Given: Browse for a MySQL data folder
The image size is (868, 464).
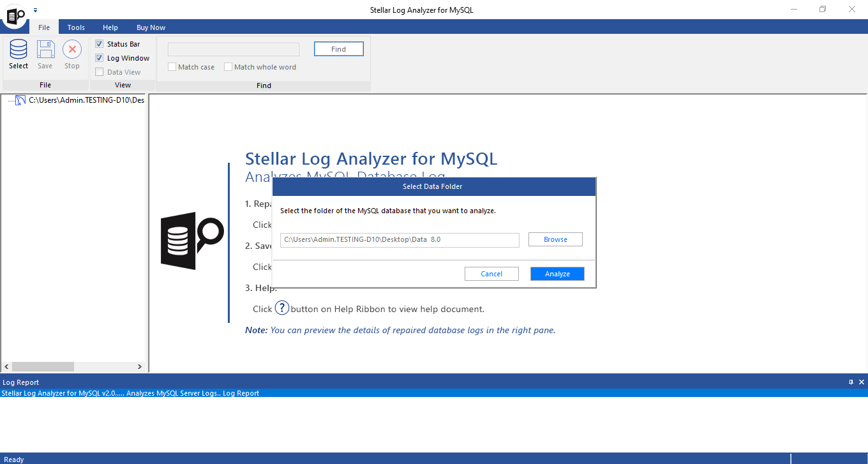Looking at the screenshot, I should 555,239.
